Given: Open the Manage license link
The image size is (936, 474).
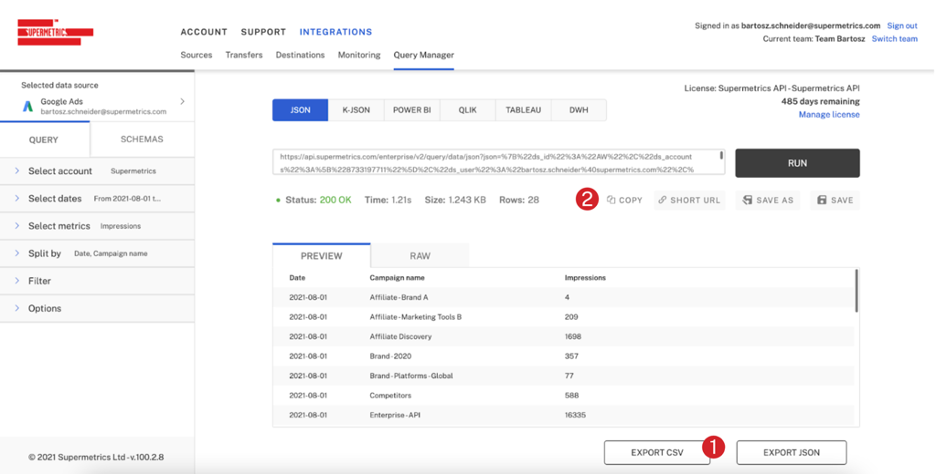Looking at the screenshot, I should [828, 115].
